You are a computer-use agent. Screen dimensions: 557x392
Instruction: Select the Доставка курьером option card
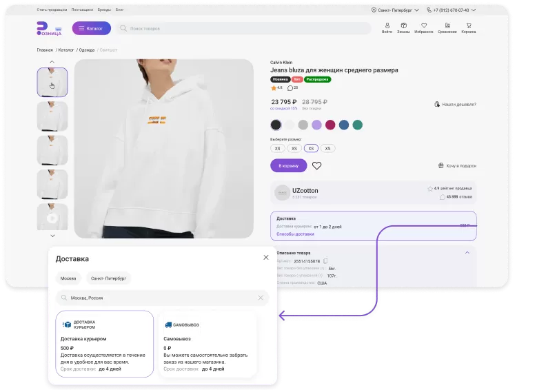click(x=104, y=344)
